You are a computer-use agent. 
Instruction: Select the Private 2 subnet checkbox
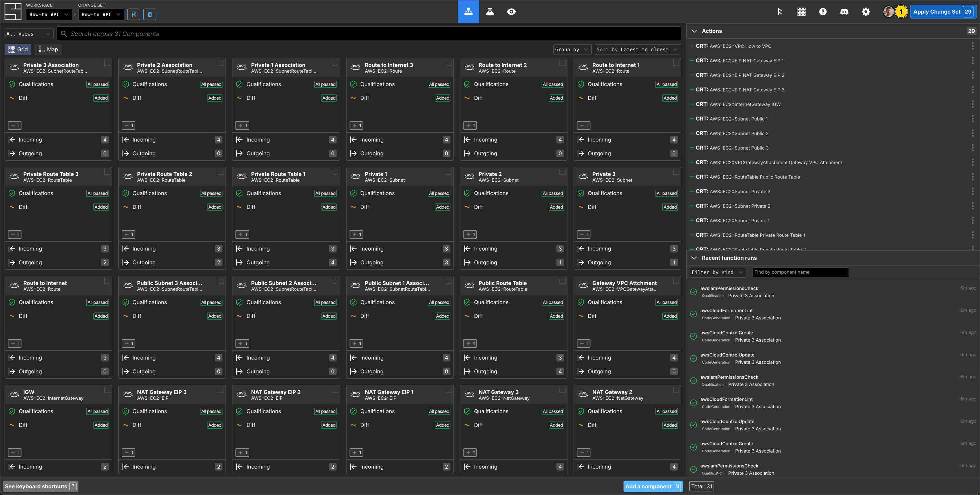click(562, 172)
